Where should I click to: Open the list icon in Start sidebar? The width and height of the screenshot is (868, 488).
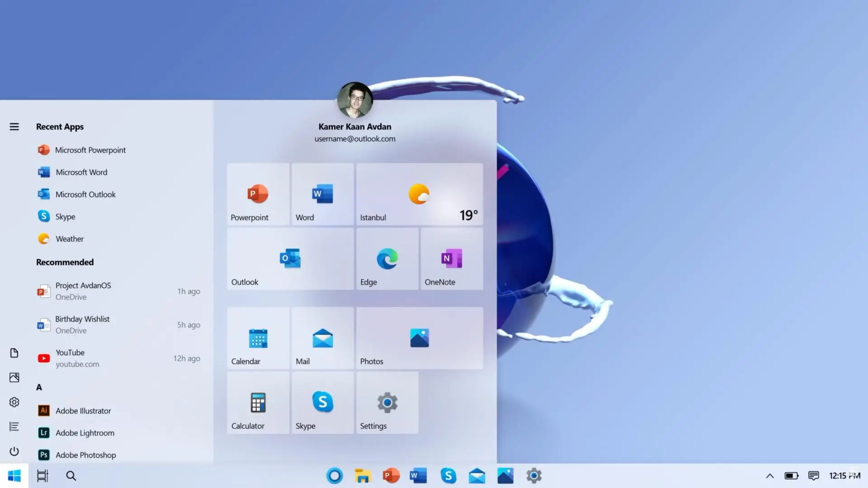pos(14,427)
